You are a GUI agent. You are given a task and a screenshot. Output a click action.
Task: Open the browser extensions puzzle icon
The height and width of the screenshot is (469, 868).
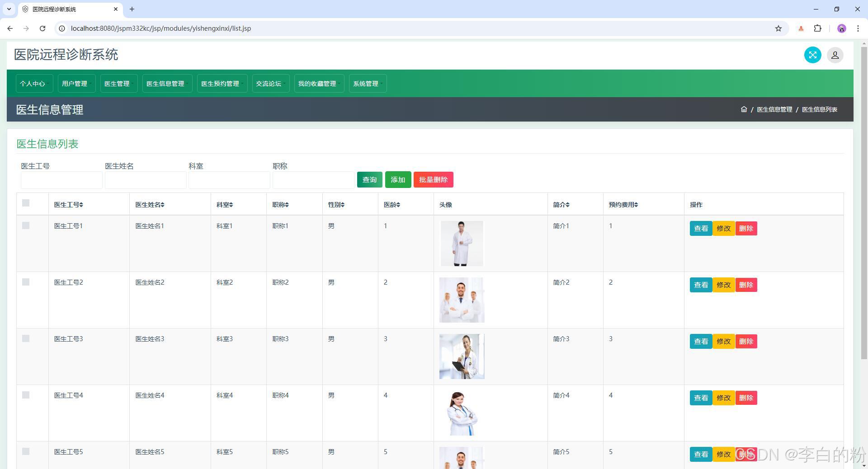[x=817, y=28]
